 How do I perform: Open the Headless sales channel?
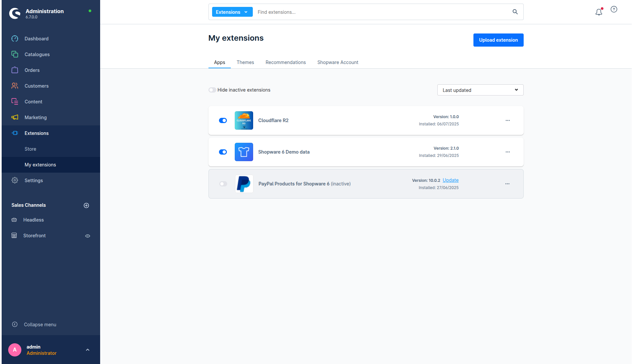[33, 220]
